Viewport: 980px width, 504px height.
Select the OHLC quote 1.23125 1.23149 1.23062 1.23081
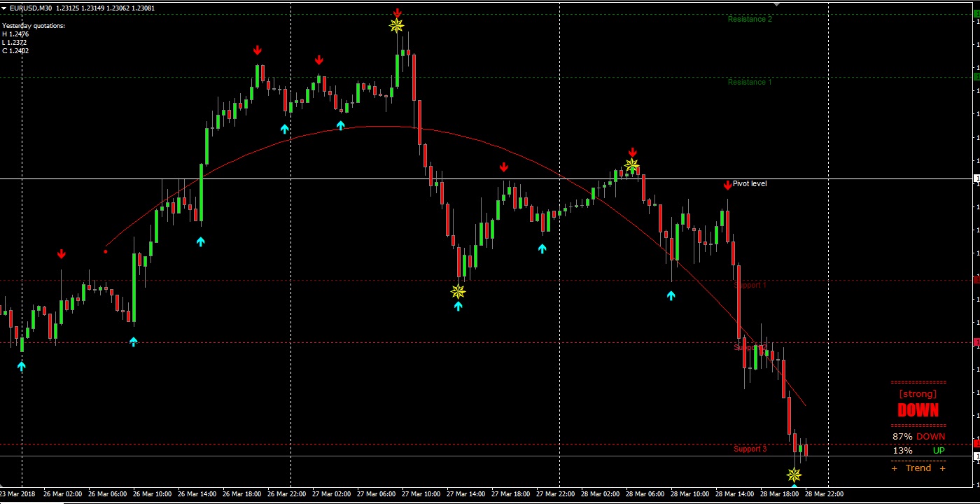(106, 8)
